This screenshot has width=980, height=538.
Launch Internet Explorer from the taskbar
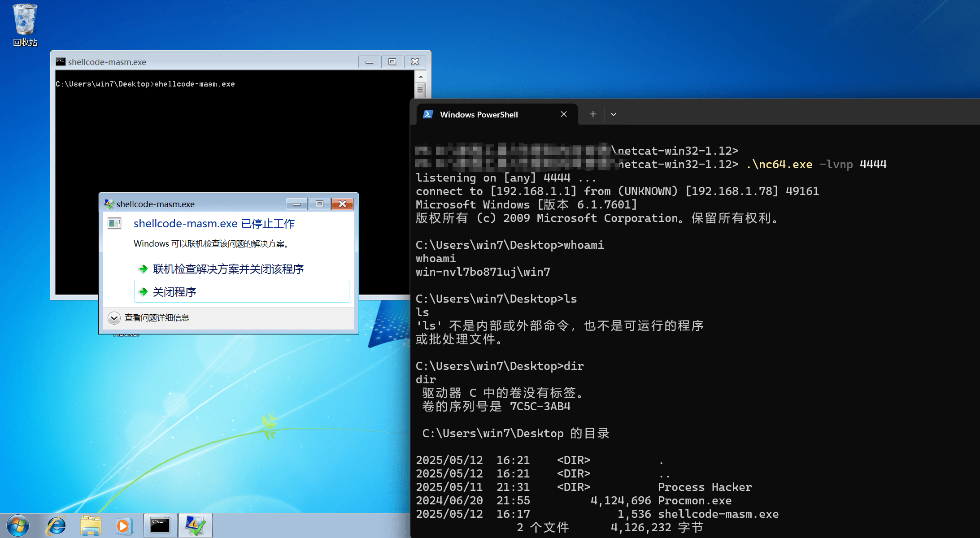click(x=56, y=525)
